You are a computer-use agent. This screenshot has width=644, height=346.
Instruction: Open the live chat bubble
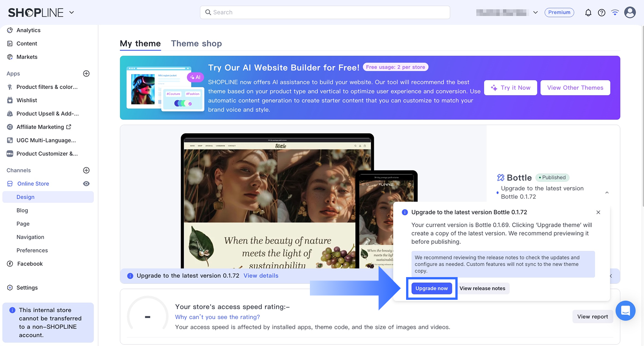[625, 311]
